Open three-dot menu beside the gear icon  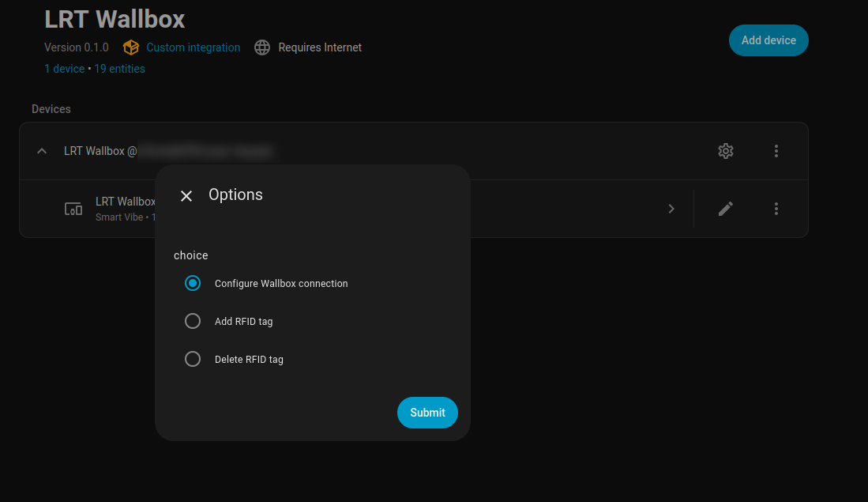(776, 151)
